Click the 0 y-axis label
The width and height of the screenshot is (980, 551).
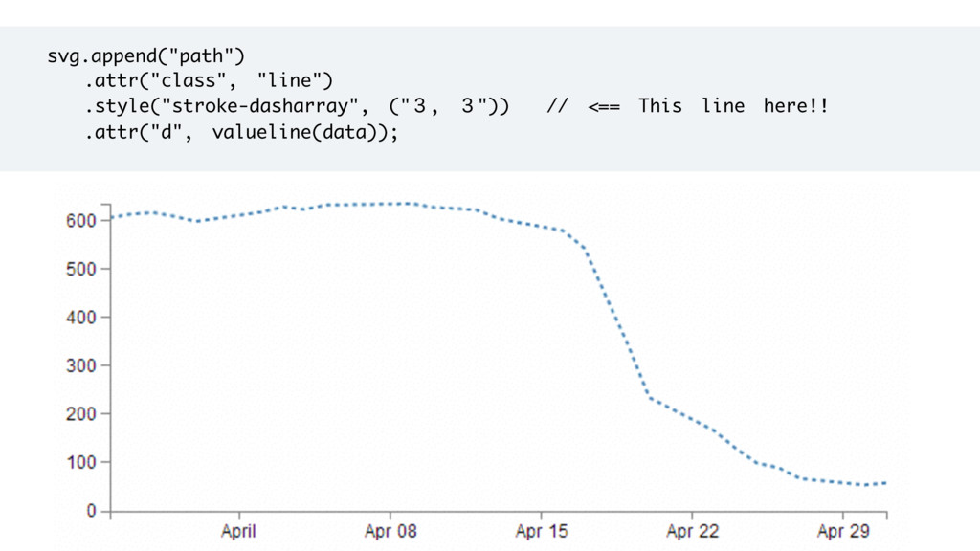coord(91,511)
